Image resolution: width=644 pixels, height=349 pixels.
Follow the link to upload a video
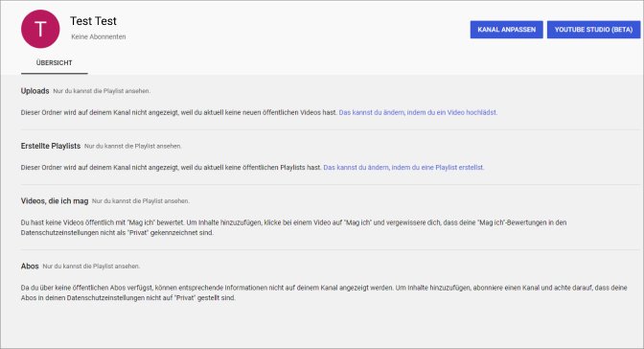pos(418,112)
